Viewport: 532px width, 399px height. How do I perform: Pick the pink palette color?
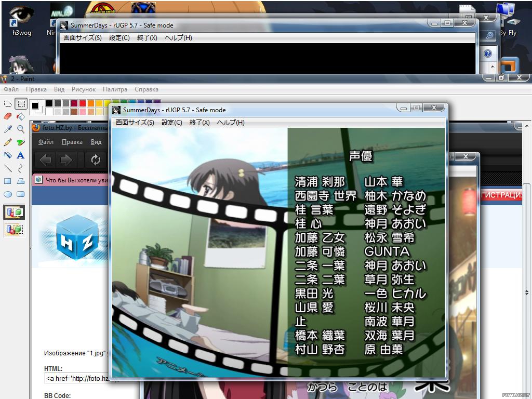pos(83,111)
